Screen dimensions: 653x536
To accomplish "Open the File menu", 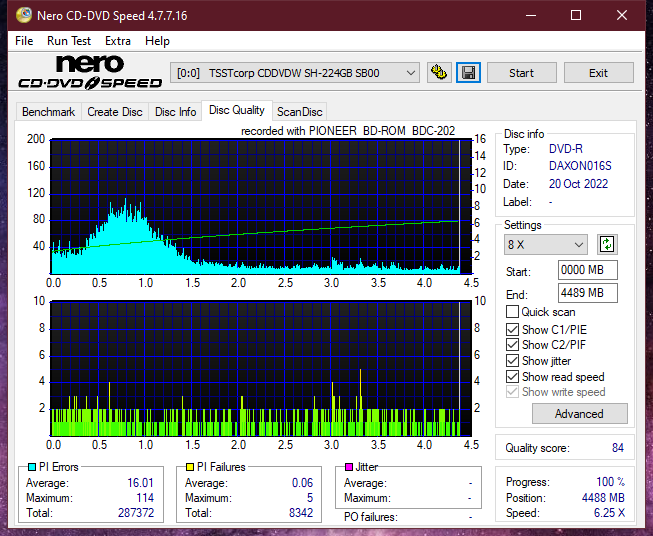I will click(24, 41).
